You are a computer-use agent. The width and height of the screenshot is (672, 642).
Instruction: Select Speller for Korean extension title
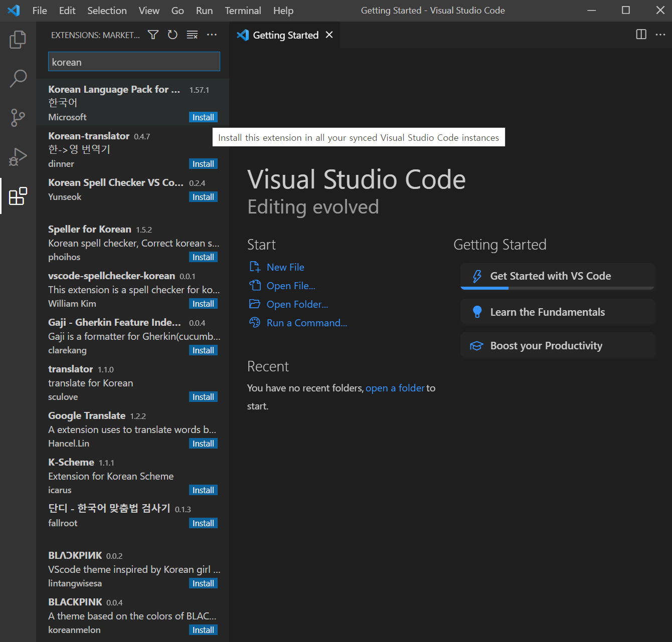89,229
